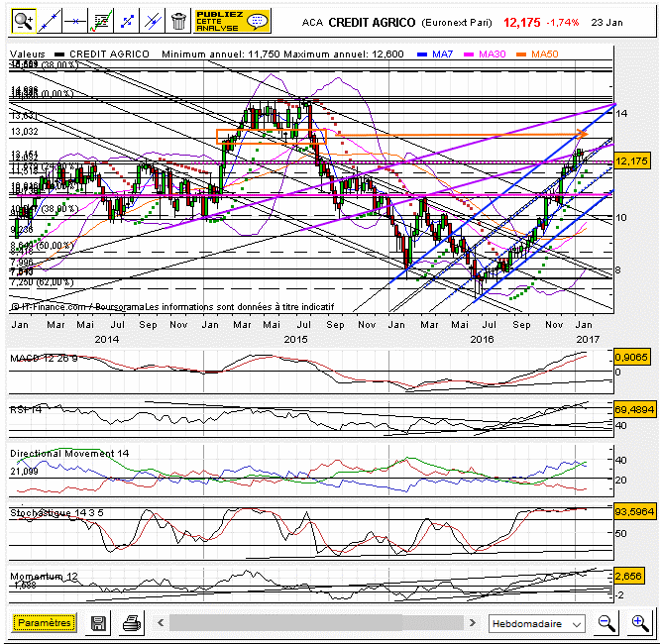The height and width of the screenshot is (644, 660).
Task: Click the Directional Movement 14 label
Action: point(69,454)
